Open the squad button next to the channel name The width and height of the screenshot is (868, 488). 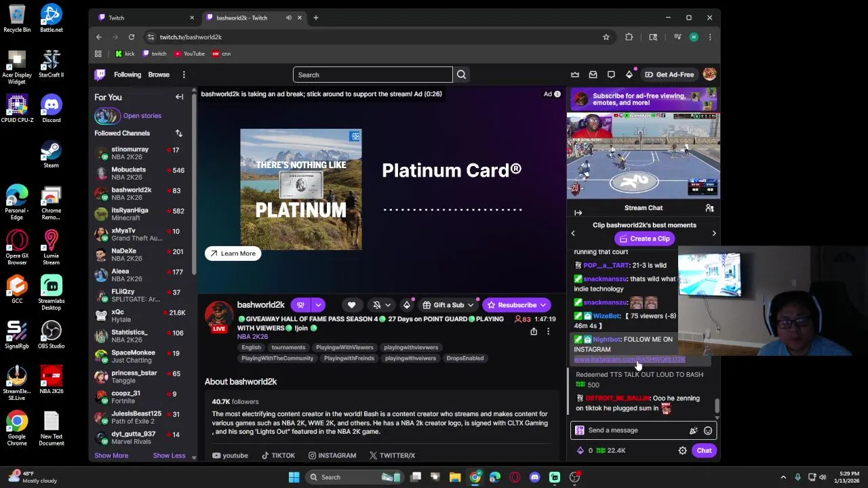(300, 305)
